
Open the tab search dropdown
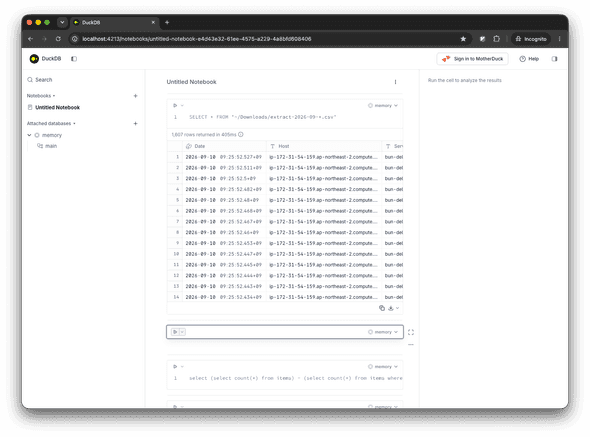click(62, 23)
